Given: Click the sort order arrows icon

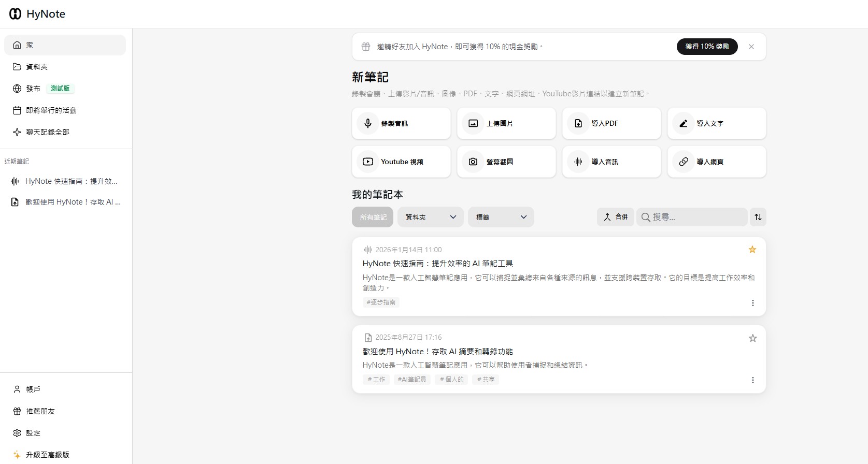Looking at the screenshot, I should tap(758, 217).
